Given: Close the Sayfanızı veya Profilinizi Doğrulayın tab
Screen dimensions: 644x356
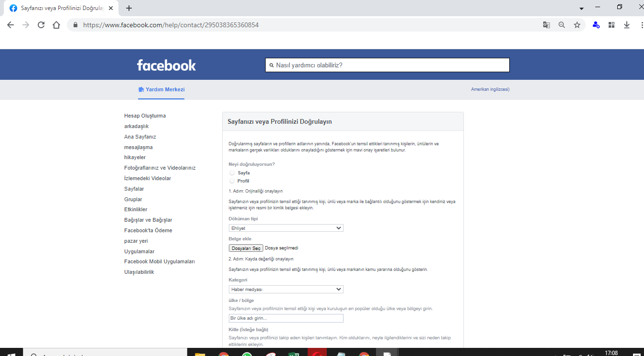Looking at the screenshot, I should click(x=111, y=8).
